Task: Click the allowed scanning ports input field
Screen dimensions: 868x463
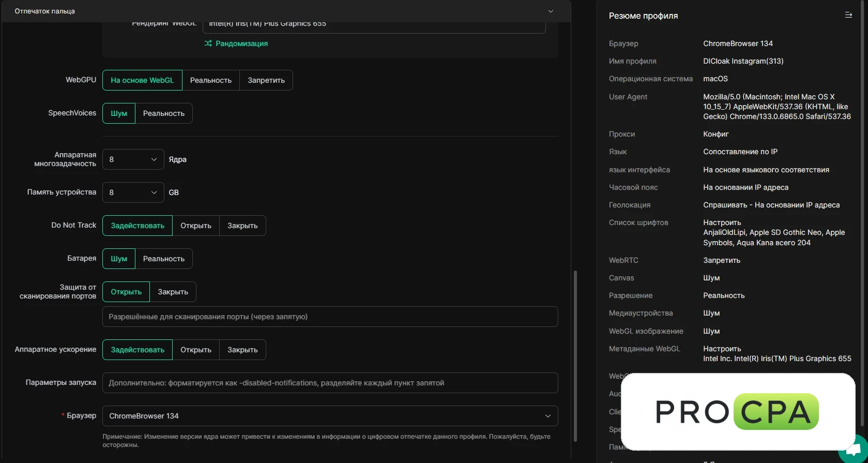Action: [330, 317]
